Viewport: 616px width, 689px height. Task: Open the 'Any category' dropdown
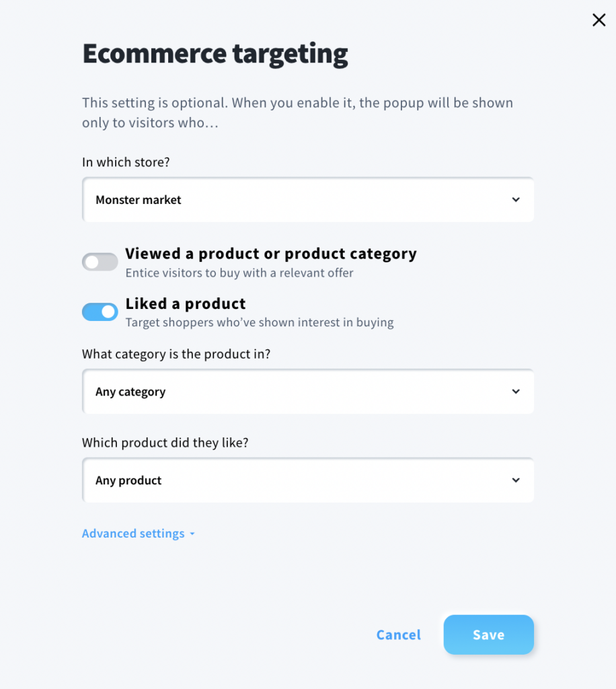(308, 392)
